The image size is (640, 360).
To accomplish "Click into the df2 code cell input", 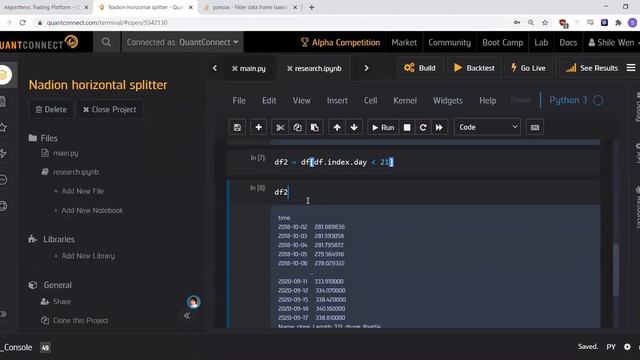I will [x=435, y=192].
